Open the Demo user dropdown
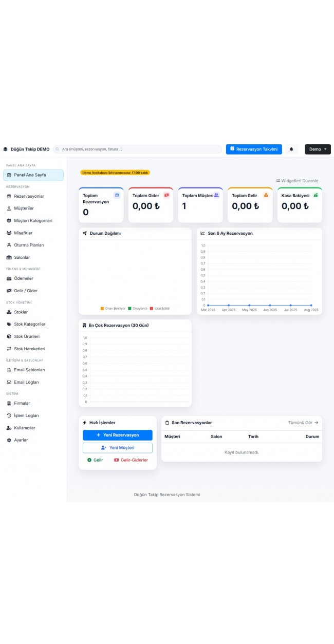The image size is (334, 644). pos(318,149)
